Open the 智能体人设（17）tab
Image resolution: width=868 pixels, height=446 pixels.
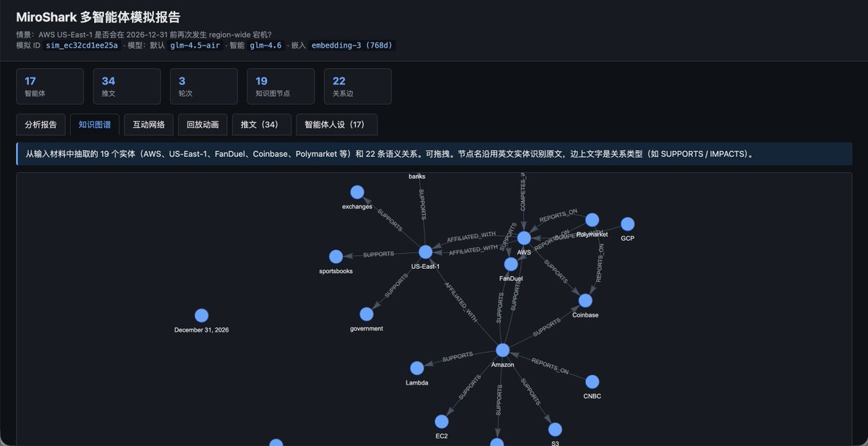[336, 124]
